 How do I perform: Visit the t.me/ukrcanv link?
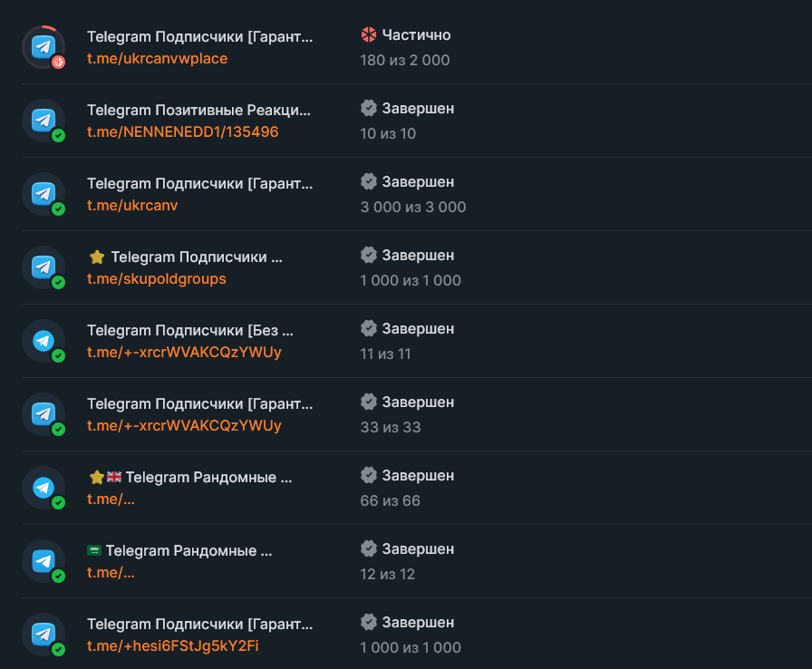[x=132, y=206]
